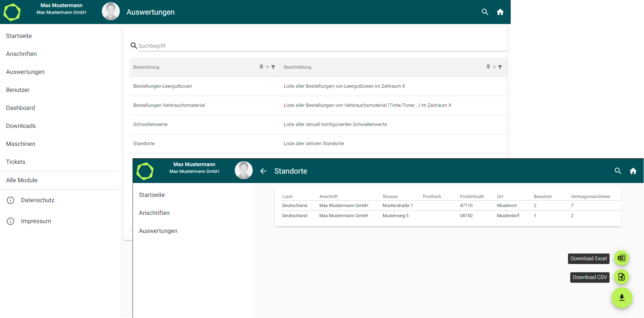Open the filter for the Beschreibung column
Viewport: 644px width, 318px height.
pos(500,67)
